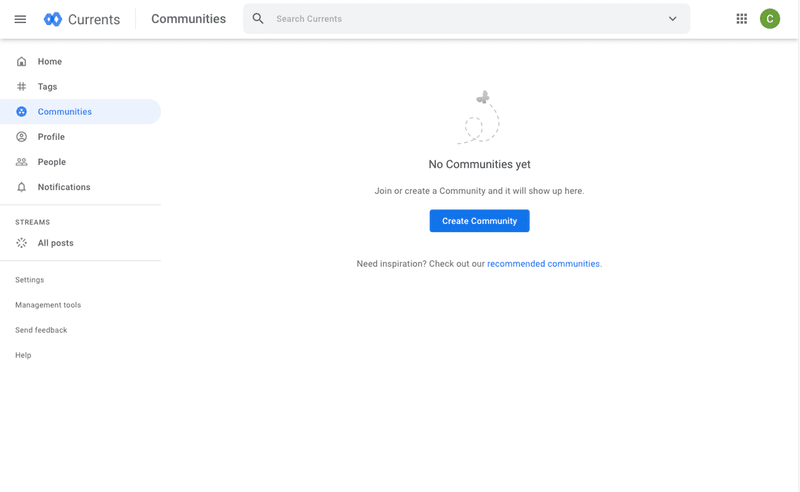
Task: Open the Help page
Action: tap(23, 355)
